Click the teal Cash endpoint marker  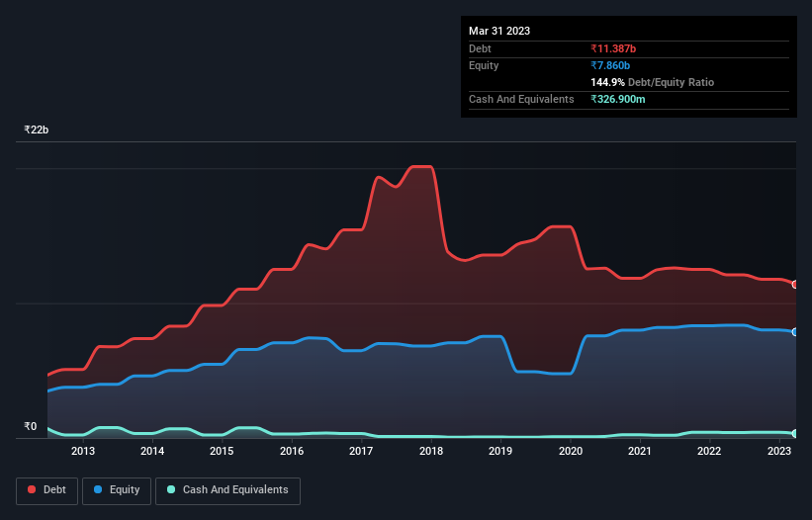coord(795,434)
